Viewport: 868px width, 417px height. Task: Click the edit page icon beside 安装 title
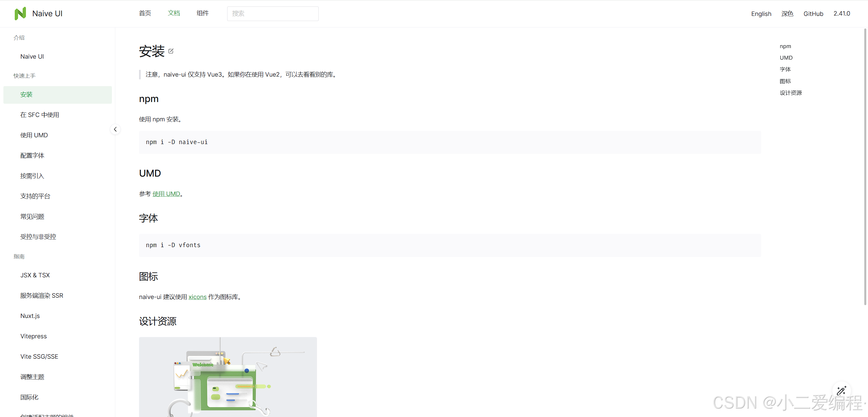(x=171, y=51)
